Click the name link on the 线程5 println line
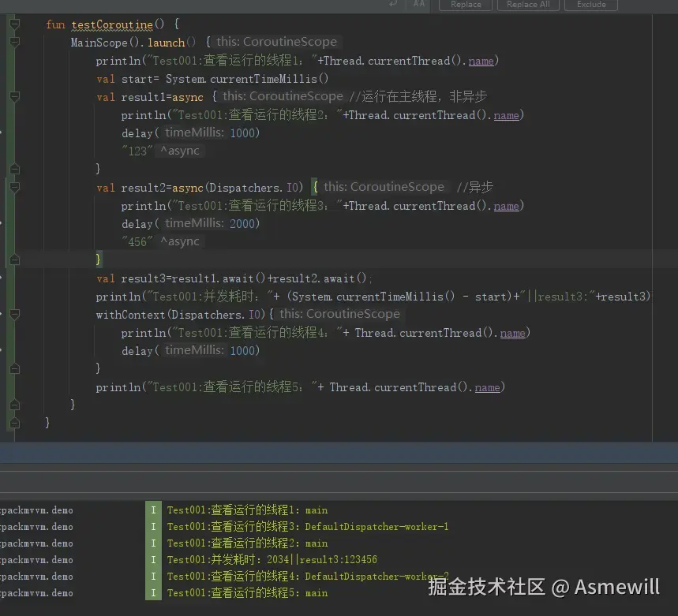Image resolution: width=678 pixels, height=616 pixels. [x=487, y=387]
